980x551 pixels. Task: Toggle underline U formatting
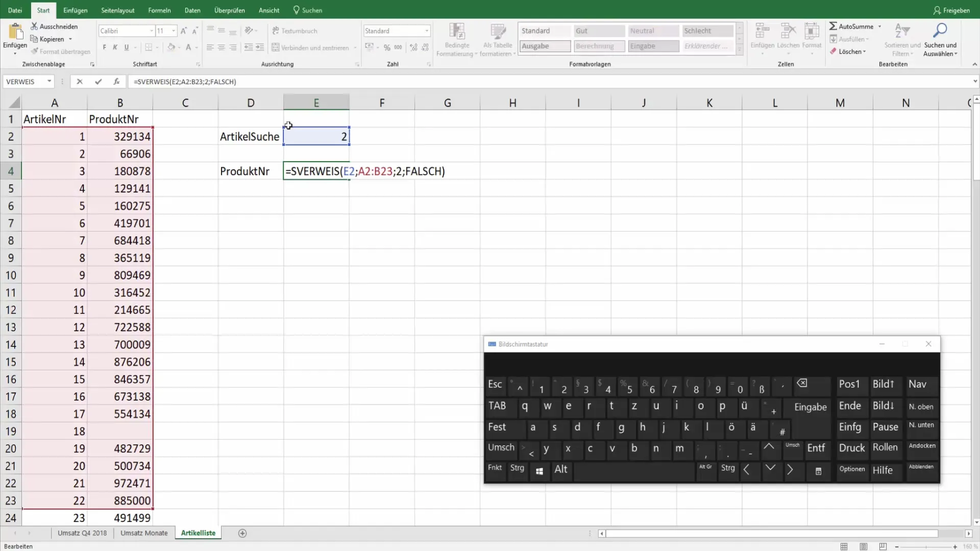[x=127, y=47]
